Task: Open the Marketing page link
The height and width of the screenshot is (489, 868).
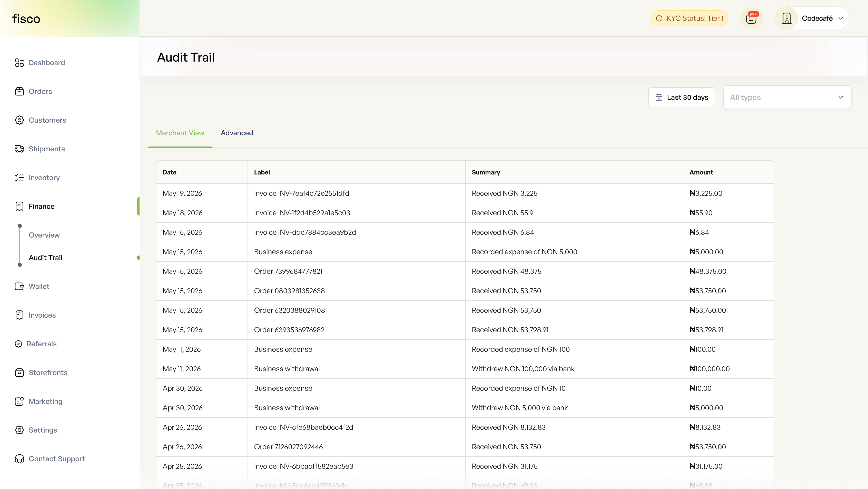Action: pos(45,401)
